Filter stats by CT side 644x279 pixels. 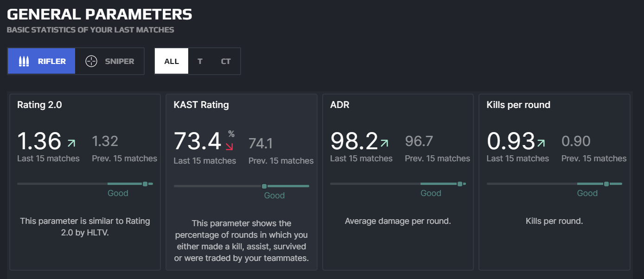click(226, 61)
